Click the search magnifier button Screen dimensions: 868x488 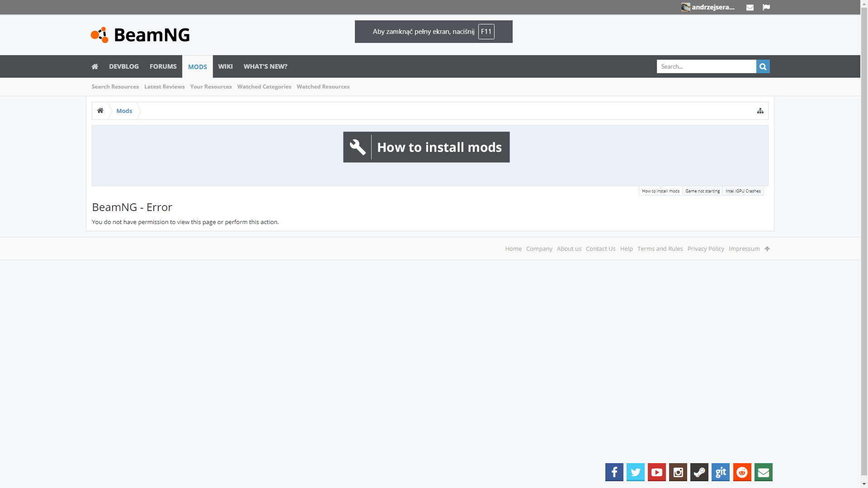[763, 66]
